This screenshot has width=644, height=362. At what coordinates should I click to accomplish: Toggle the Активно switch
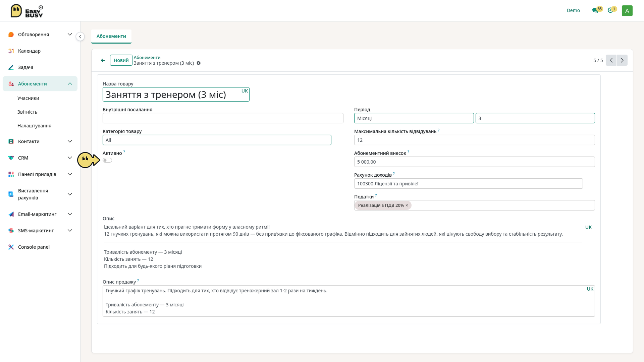[107, 160]
